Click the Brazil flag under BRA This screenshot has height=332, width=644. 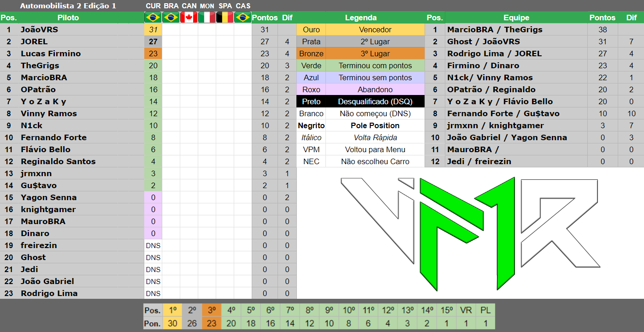[171, 18]
